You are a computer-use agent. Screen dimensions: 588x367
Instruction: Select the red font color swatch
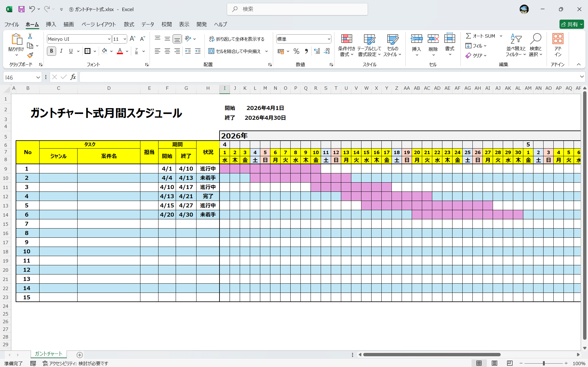click(x=120, y=51)
